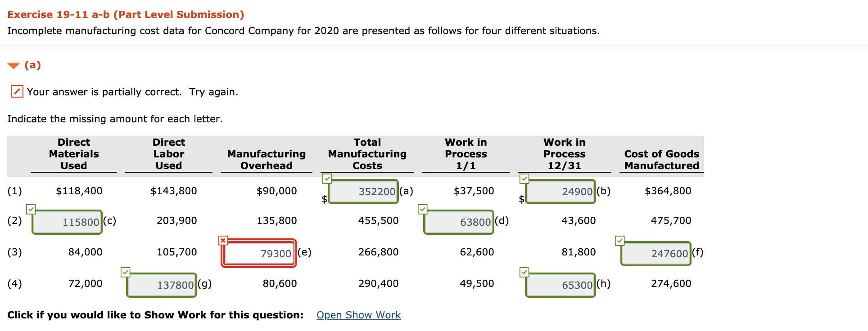Click red X mark above answer (e) field

coord(222,240)
